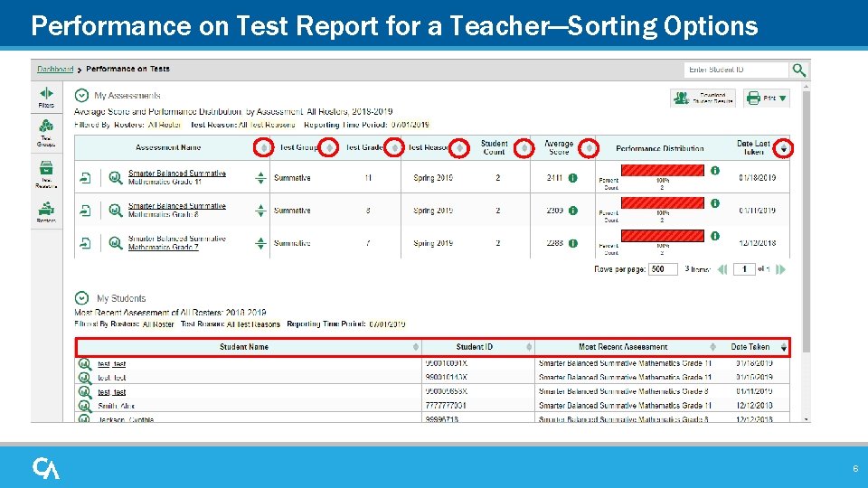Screen dimensions: 868x488
Task: Click share icon for Mathematics Grade 7 row
Action: tap(85, 243)
